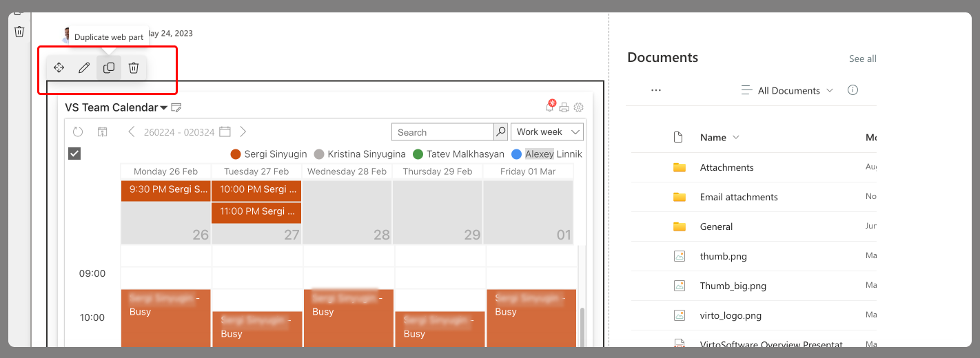Click the Edit web part pencil icon
Viewport: 980px width, 358px height.
pos(84,67)
